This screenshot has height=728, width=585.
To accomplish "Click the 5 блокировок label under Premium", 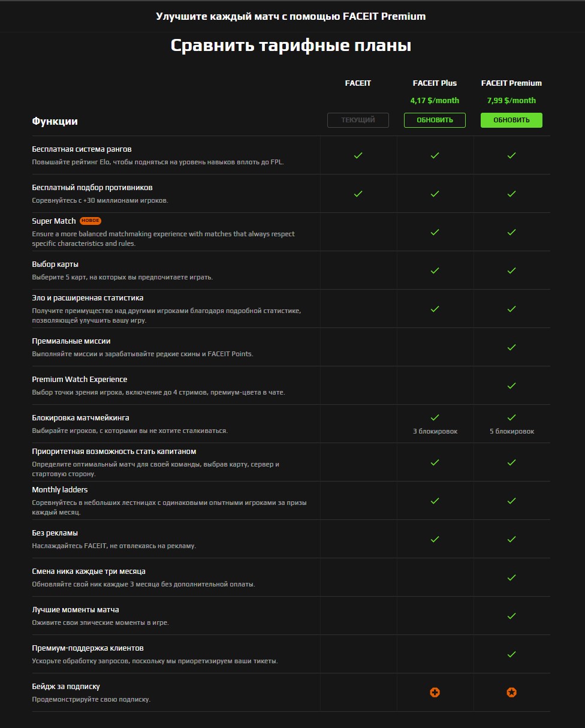I will coord(511,431).
